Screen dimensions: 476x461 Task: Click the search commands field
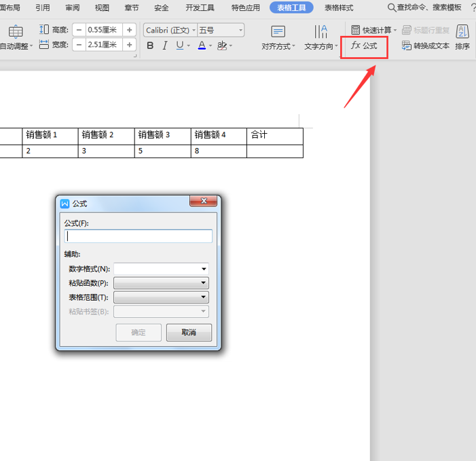pos(429,7)
